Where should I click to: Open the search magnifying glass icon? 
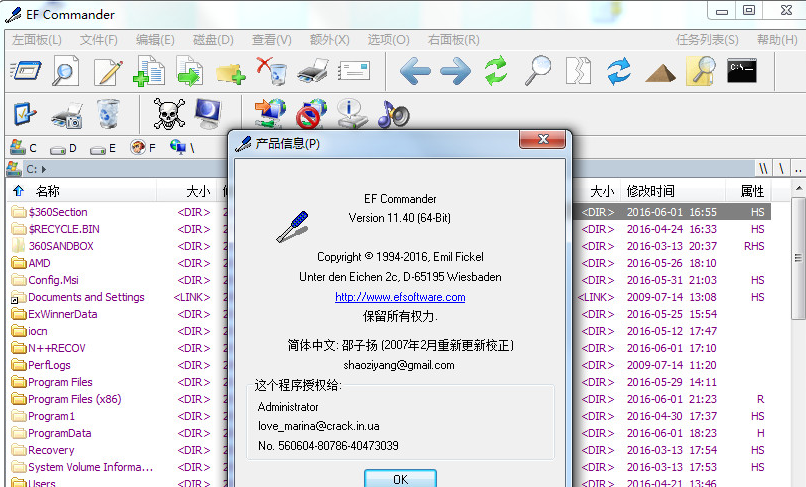point(538,71)
